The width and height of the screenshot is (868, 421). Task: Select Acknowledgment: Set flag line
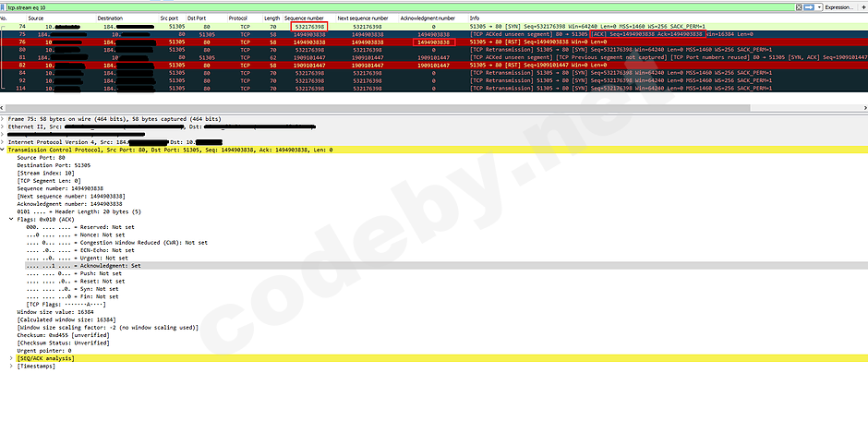click(84, 266)
